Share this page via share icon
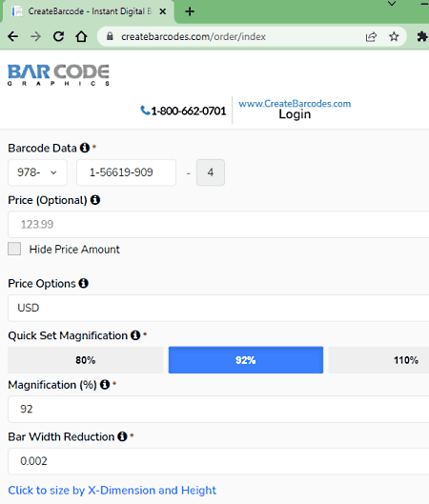429x504 pixels. pyautogui.click(x=371, y=36)
